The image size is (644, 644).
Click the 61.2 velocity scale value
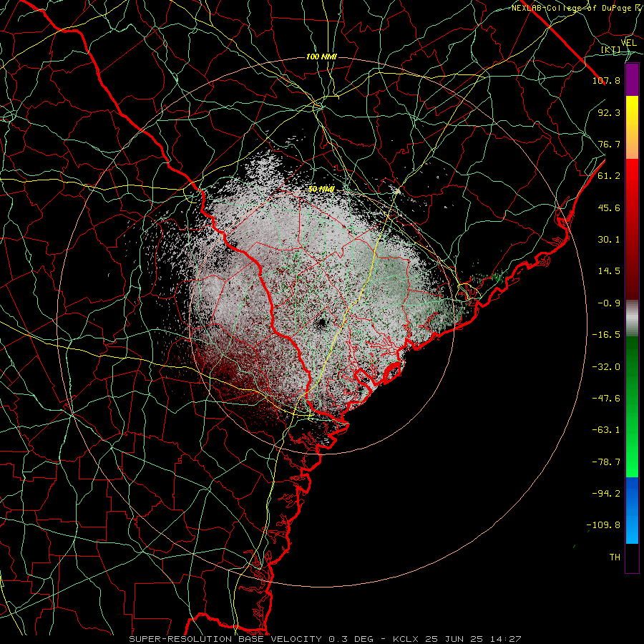point(609,176)
